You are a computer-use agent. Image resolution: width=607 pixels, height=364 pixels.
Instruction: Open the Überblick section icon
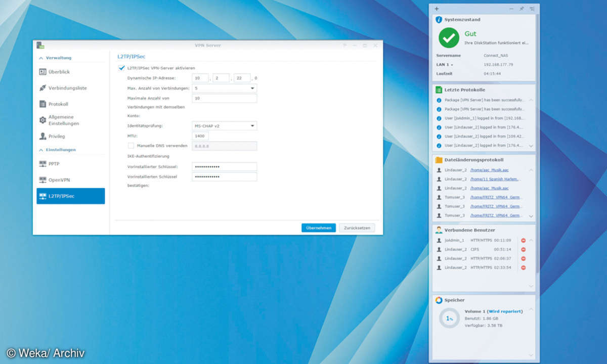(43, 72)
